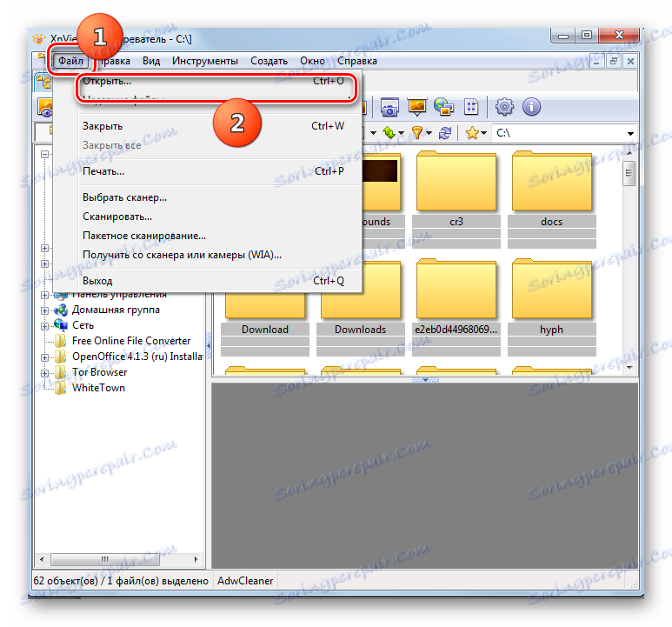Screen dimensions: 672x627
Task: Click the Сеть network icon in tree
Action: tap(61, 325)
